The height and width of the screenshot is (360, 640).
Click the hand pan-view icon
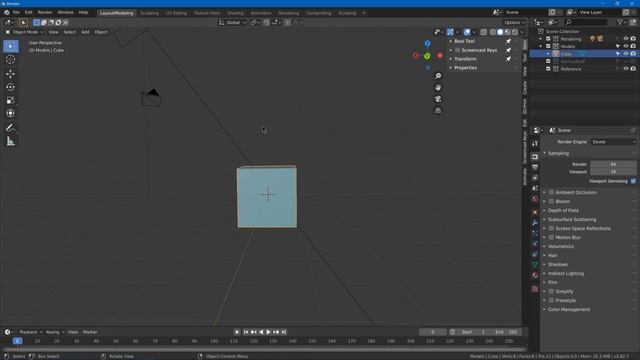pos(438,87)
